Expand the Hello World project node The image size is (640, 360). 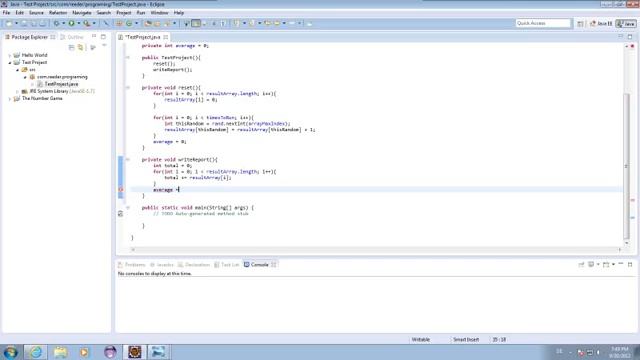pyautogui.click(x=10, y=55)
